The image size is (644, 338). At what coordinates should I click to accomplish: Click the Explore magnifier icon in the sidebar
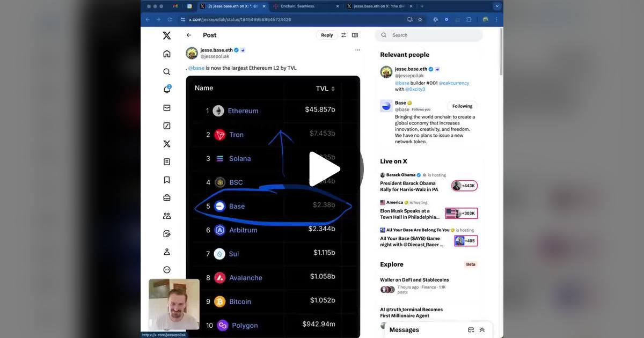point(167,72)
